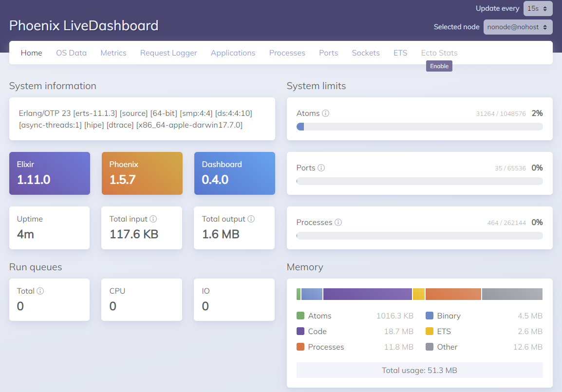The width and height of the screenshot is (562, 392).
Task: Click the 464 / 262144 processes count
Action: pyautogui.click(x=506, y=223)
